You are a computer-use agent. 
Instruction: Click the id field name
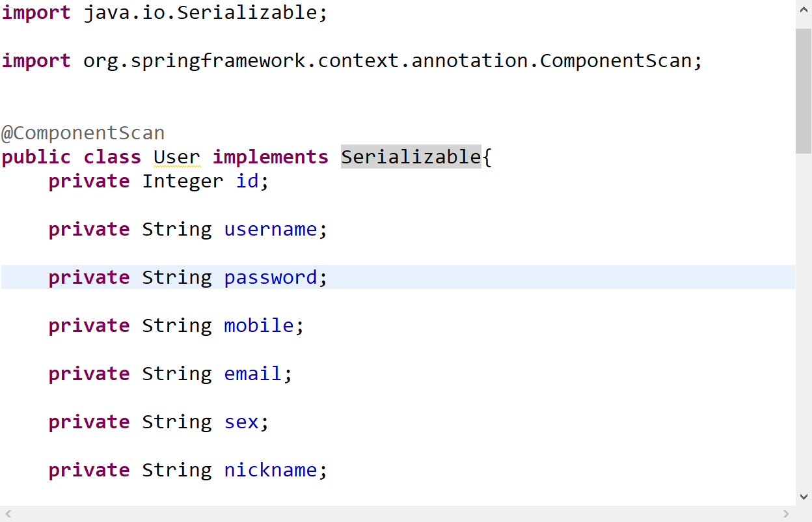click(x=247, y=181)
